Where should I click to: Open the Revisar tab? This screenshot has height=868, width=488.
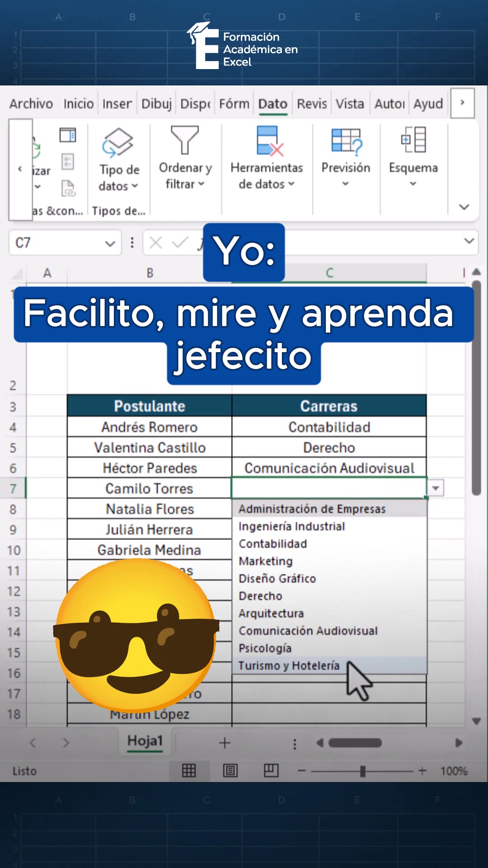312,104
